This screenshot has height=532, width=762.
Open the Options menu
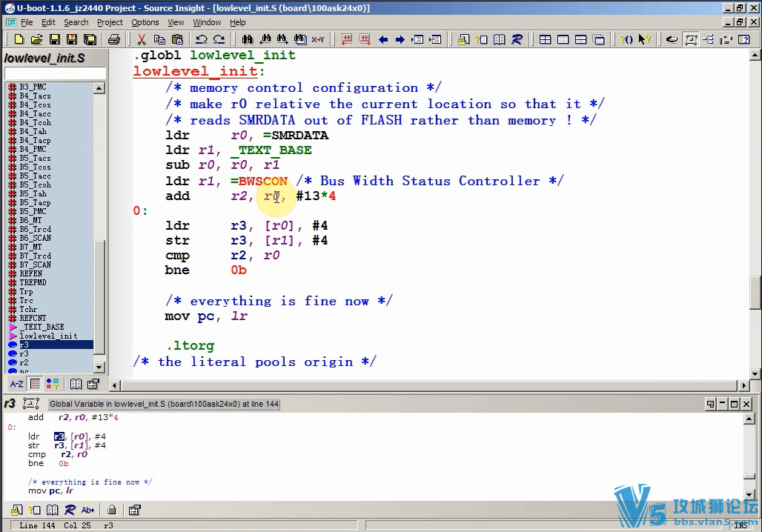coord(145,22)
